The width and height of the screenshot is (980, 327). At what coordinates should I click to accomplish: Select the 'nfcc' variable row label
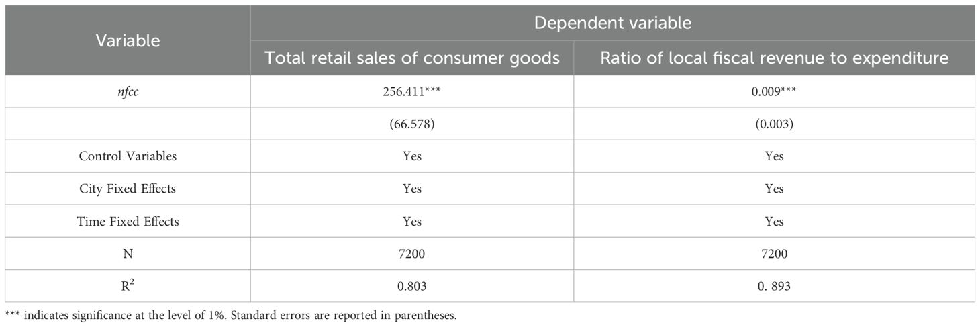(x=128, y=91)
